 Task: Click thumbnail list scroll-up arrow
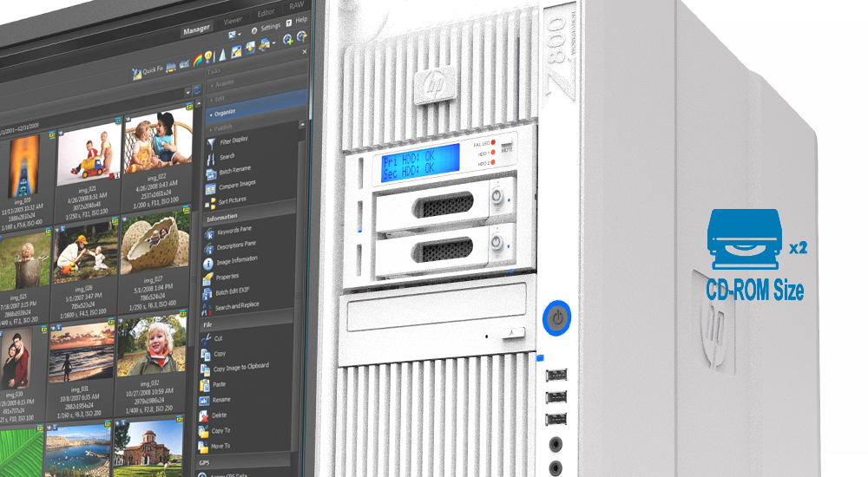click(x=197, y=105)
